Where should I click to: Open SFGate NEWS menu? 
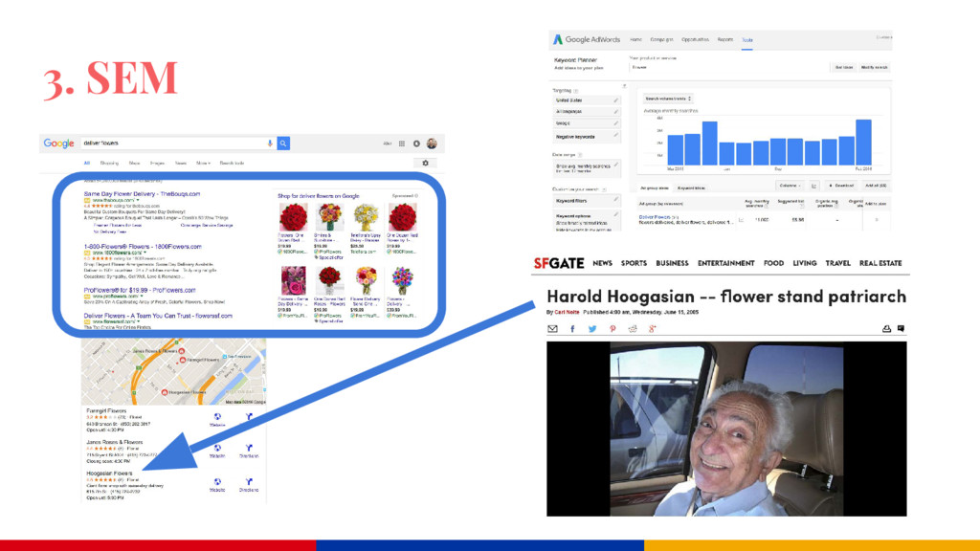point(603,263)
